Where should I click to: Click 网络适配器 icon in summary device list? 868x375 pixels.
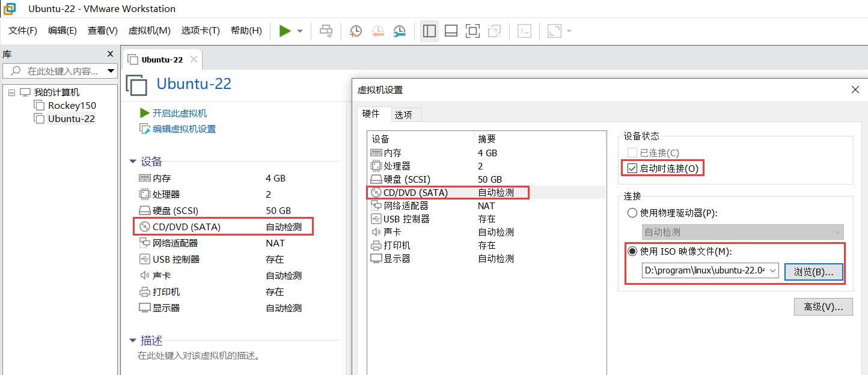(x=144, y=243)
